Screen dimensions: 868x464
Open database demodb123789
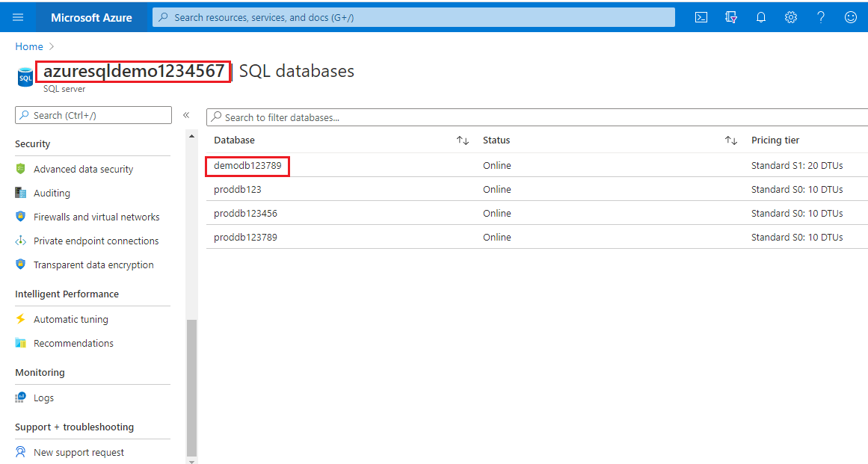coord(247,165)
